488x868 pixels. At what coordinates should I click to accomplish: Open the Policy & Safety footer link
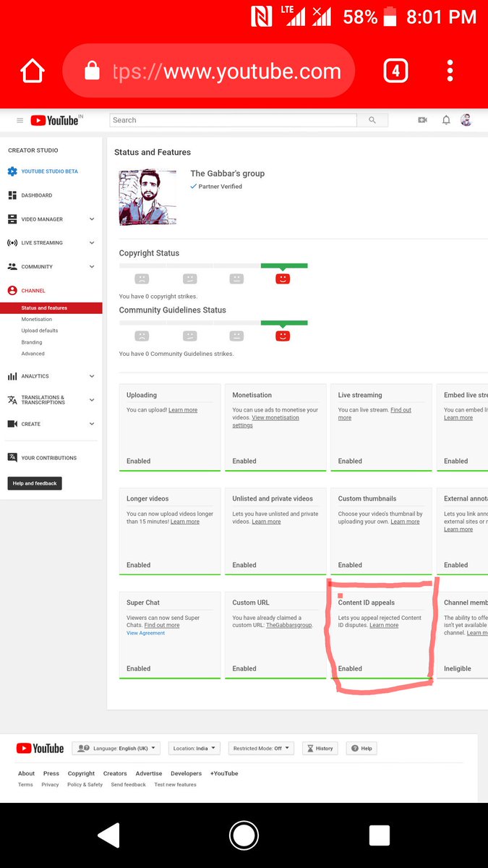(x=85, y=785)
